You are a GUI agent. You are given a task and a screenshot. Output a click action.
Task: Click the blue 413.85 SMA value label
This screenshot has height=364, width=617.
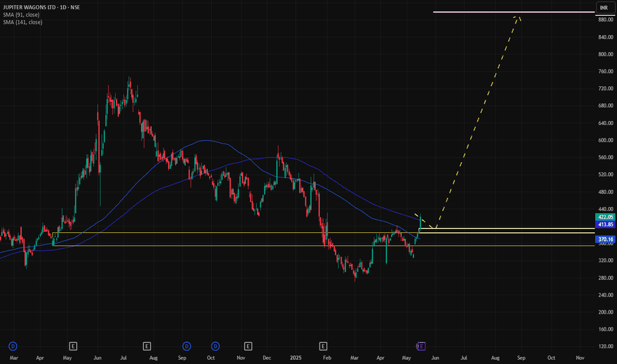click(x=605, y=224)
